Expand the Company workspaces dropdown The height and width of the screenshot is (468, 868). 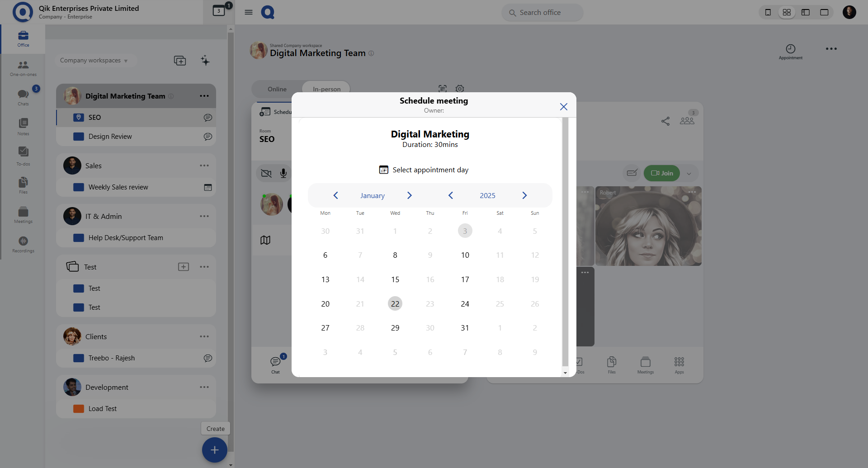point(94,61)
